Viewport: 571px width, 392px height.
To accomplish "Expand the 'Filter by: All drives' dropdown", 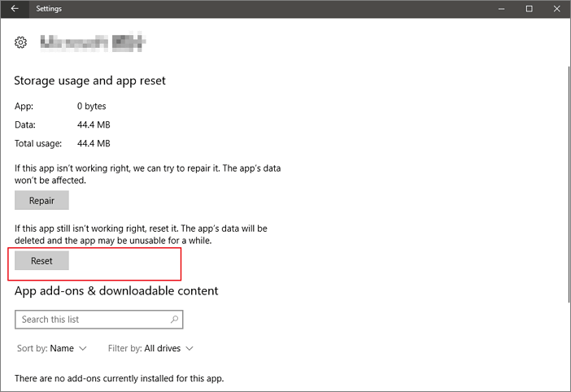I will (150, 349).
